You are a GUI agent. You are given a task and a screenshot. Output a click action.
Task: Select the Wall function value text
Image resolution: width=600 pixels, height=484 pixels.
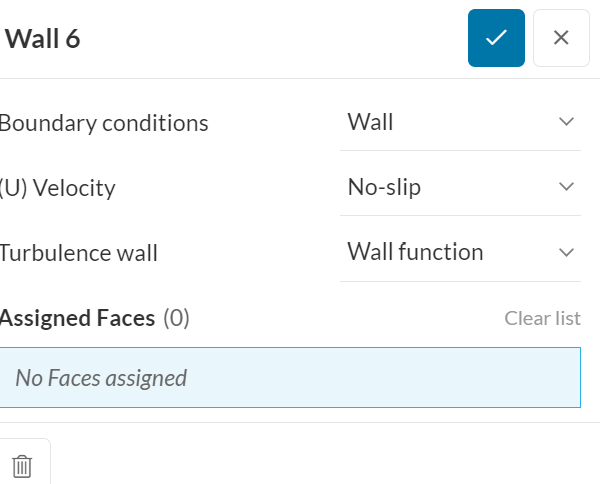tap(415, 252)
